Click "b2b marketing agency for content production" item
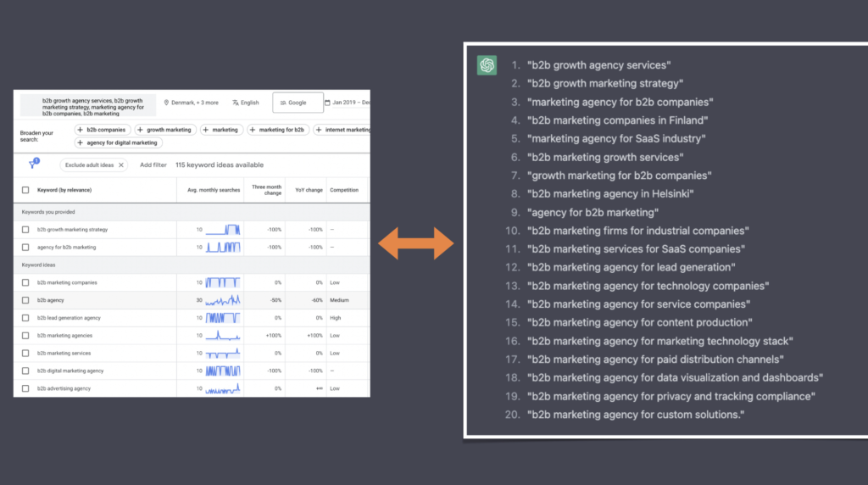This screenshot has width=868, height=485. pos(639,323)
